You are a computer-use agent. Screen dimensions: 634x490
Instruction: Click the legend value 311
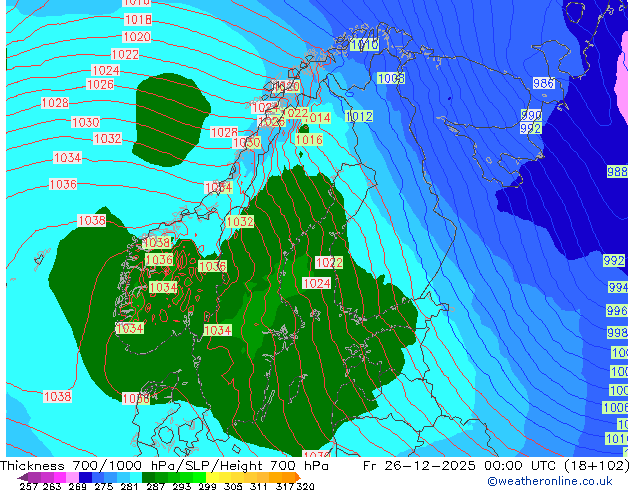click(258, 486)
